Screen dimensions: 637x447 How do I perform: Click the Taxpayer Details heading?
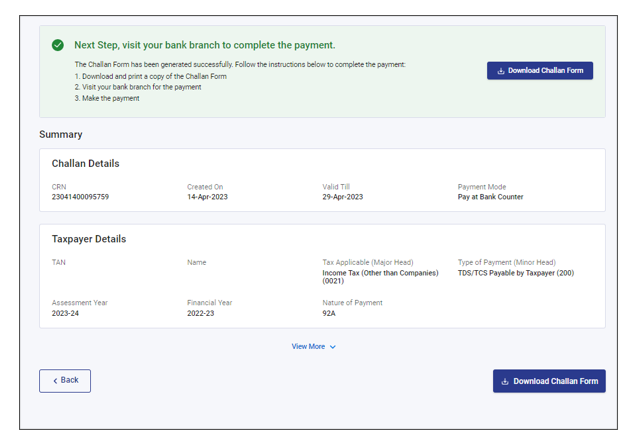coord(89,239)
